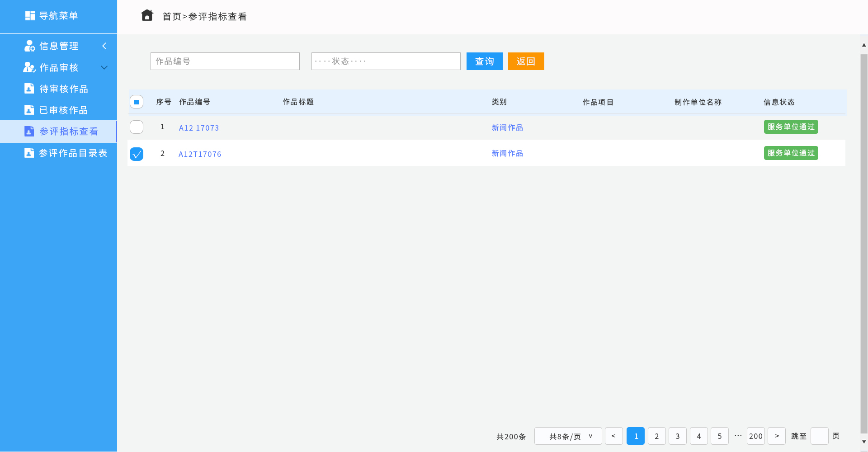Viewport: 868px width, 452px height.
Task: Check the checkbox for row 1
Action: pos(137,127)
